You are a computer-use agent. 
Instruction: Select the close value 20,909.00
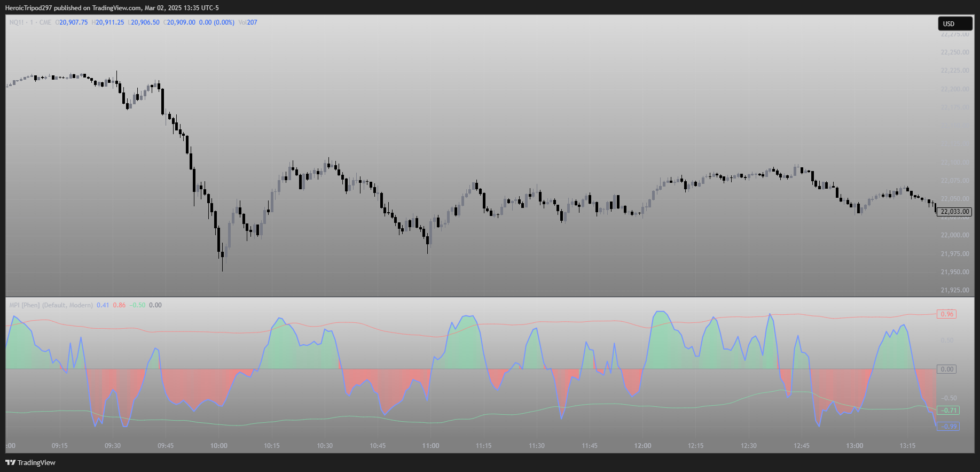point(181,22)
